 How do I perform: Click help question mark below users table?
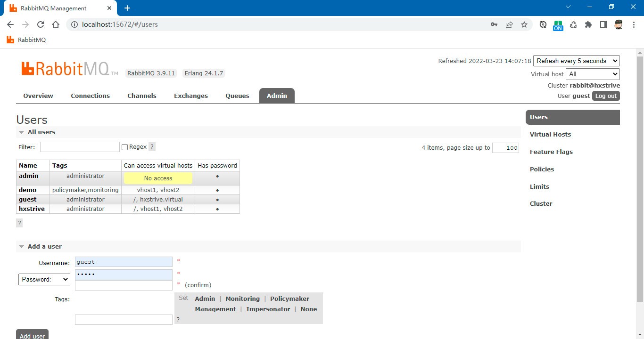pyautogui.click(x=19, y=223)
